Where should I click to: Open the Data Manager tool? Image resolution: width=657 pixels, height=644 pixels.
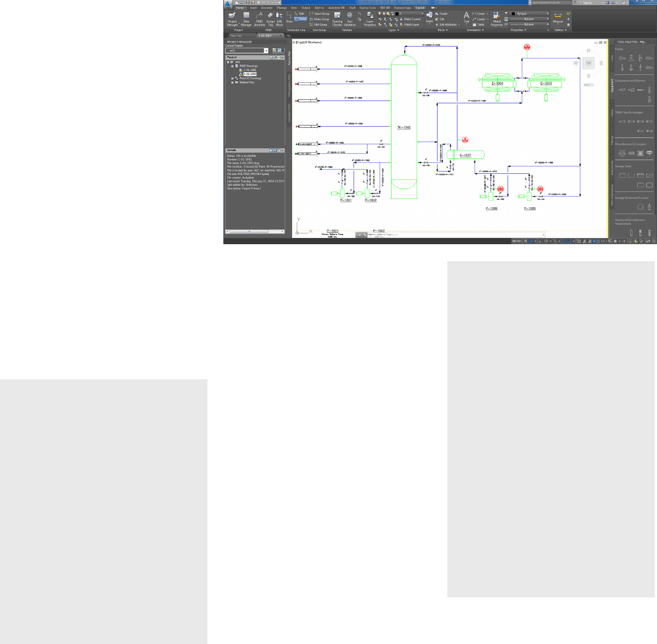pyautogui.click(x=247, y=19)
